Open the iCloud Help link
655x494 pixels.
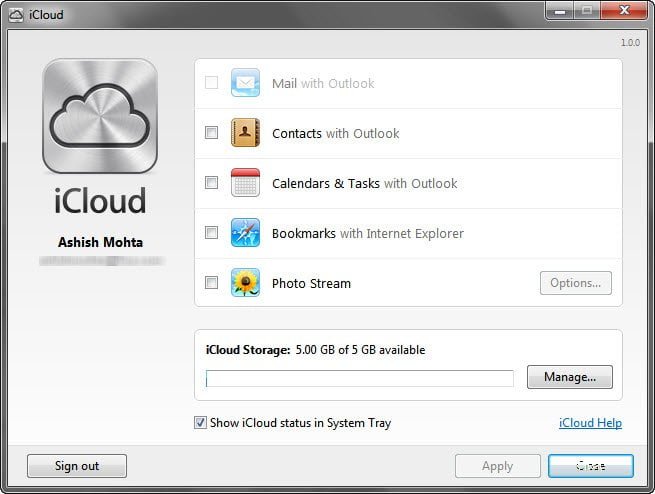click(590, 423)
